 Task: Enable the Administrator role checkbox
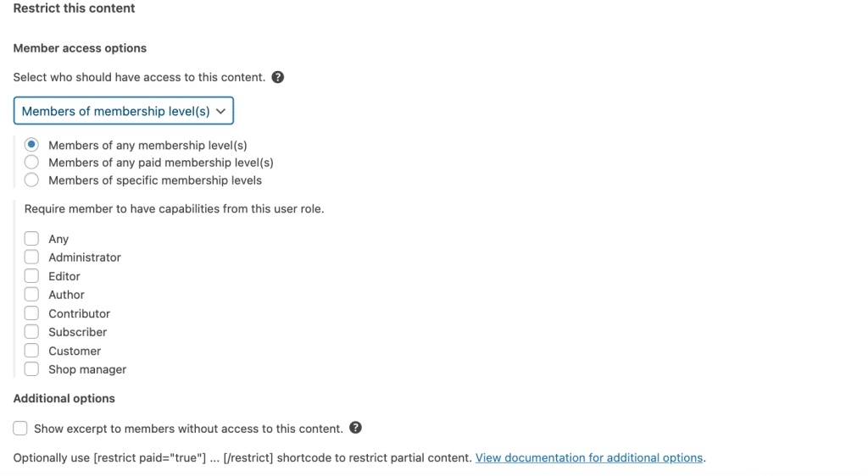point(31,257)
